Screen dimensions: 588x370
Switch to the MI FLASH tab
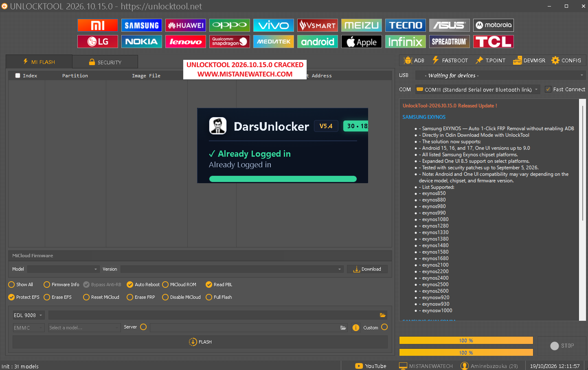pos(39,62)
